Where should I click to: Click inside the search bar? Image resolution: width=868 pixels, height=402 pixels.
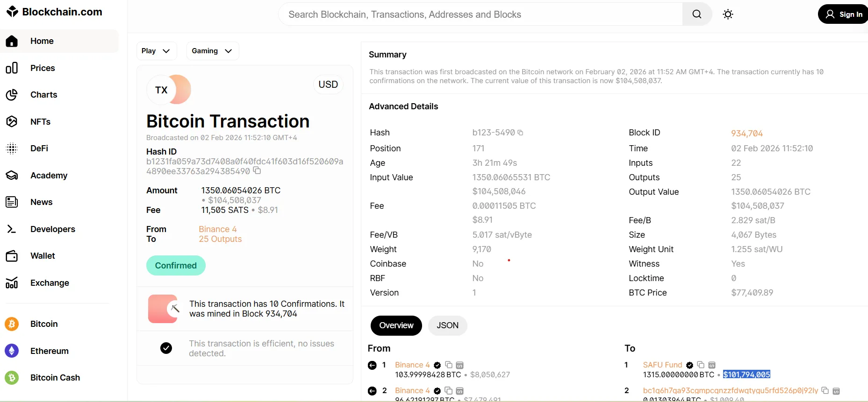[x=467, y=14]
